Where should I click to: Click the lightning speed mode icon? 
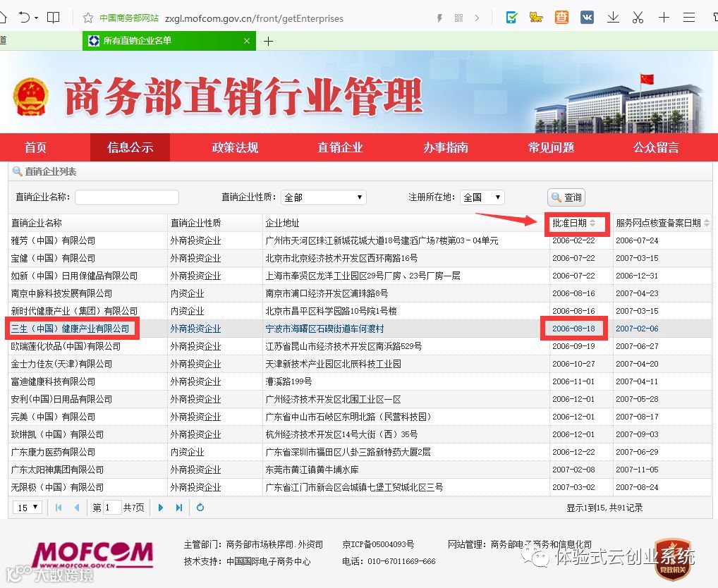point(439,18)
